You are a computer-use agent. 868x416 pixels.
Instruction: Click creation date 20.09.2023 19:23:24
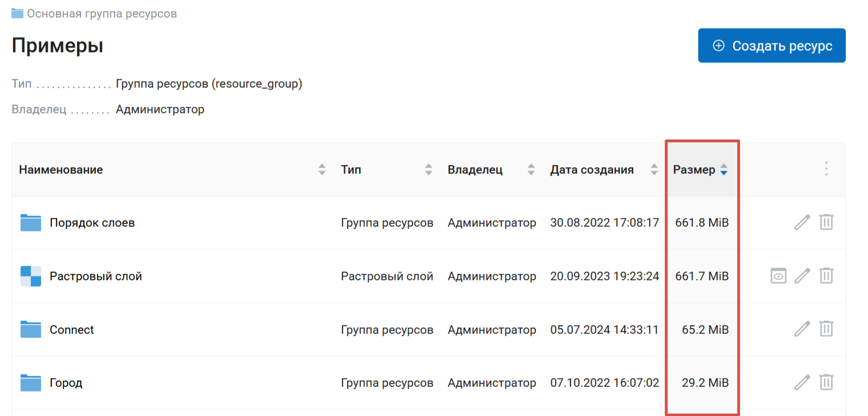pos(605,276)
